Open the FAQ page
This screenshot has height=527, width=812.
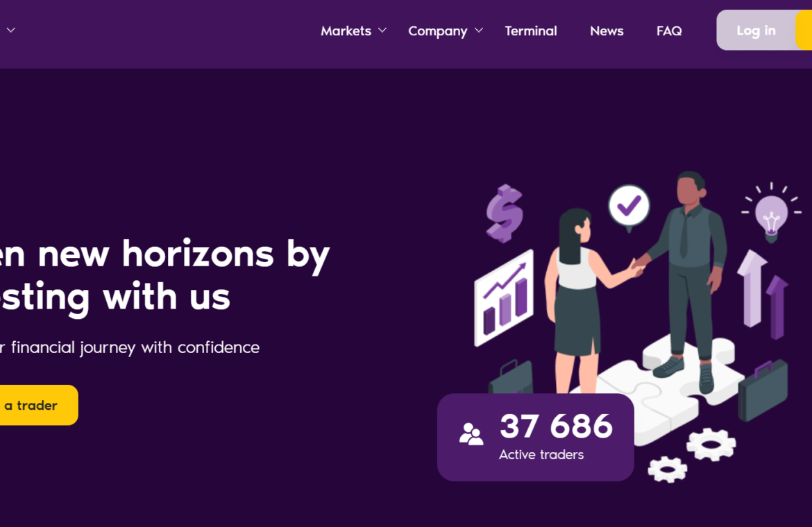pyautogui.click(x=669, y=31)
